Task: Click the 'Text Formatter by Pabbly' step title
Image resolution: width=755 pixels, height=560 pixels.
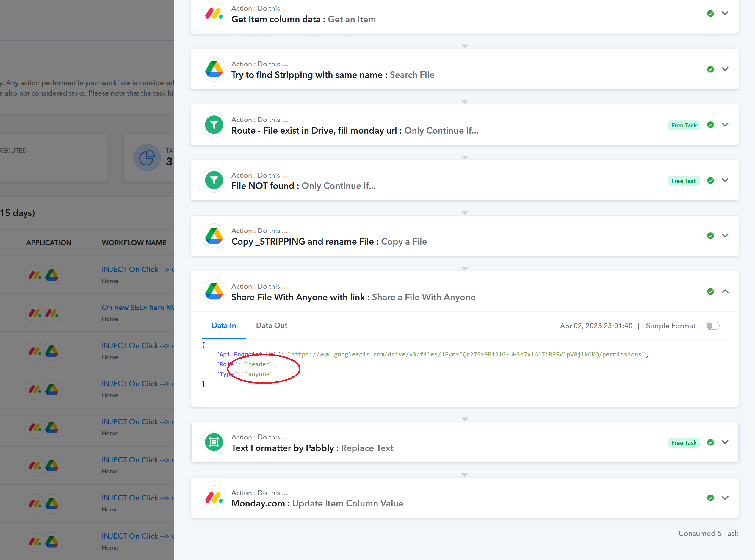Action: pos(283,448)
